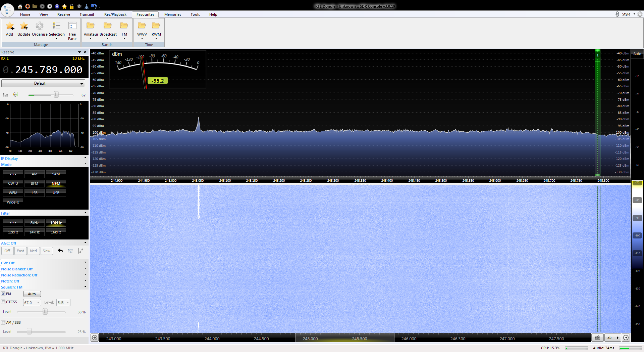Click the play button in quick access toolbar
The width and height of the screenshot is (644, 352).
42,6
